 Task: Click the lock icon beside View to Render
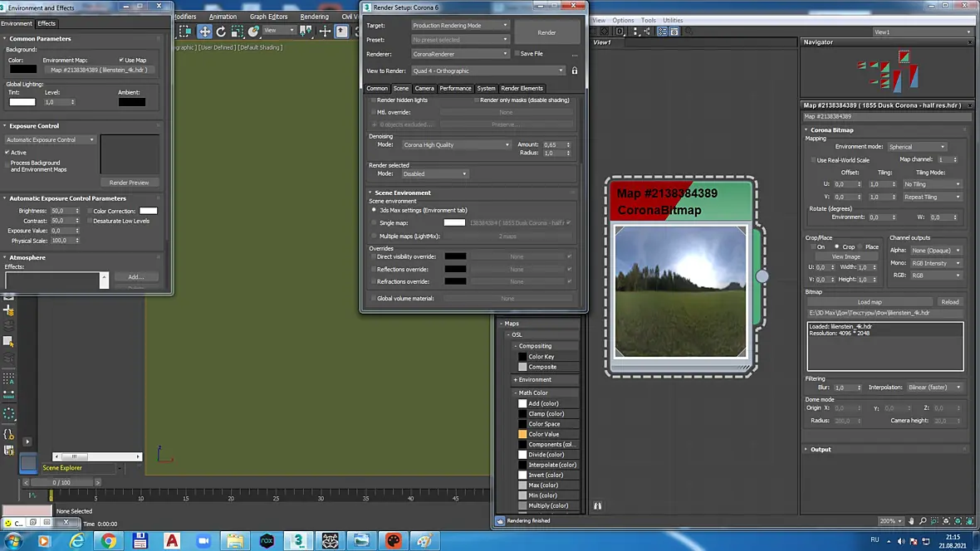575,71
